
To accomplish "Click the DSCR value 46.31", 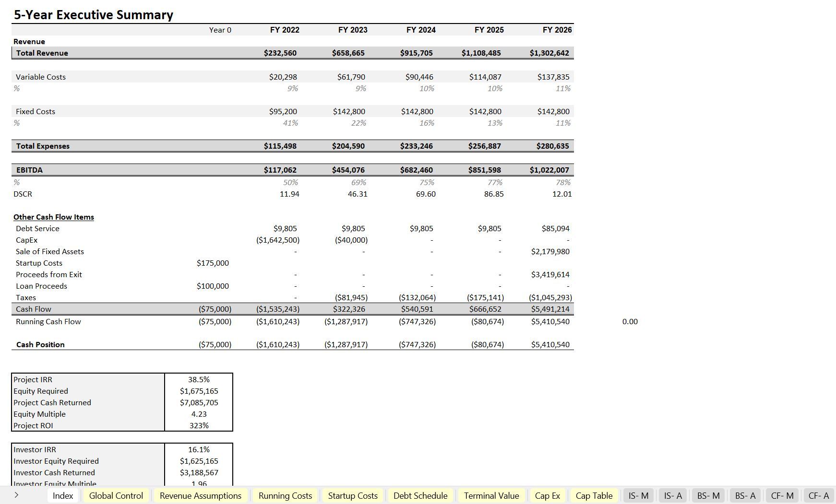I will (358, 194).
